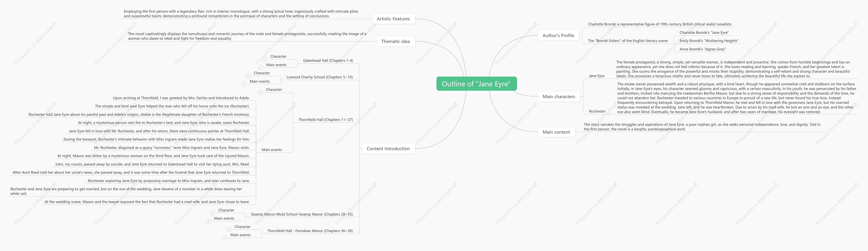The height and width of the screenshot is (251, 868).
Task: Click the Rochester character node
Action: 597,112
